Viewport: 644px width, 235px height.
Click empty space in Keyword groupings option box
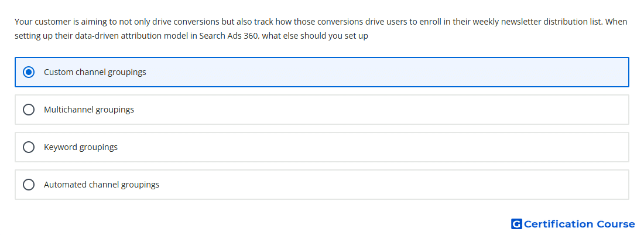click(x=369, y=147)
